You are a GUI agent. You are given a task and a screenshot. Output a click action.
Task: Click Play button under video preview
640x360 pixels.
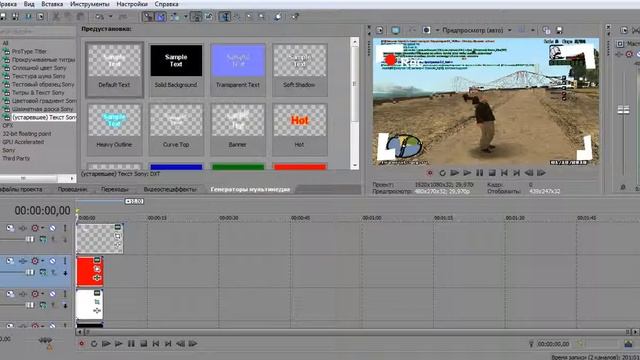pyautogui.click(x=467, y=173)
